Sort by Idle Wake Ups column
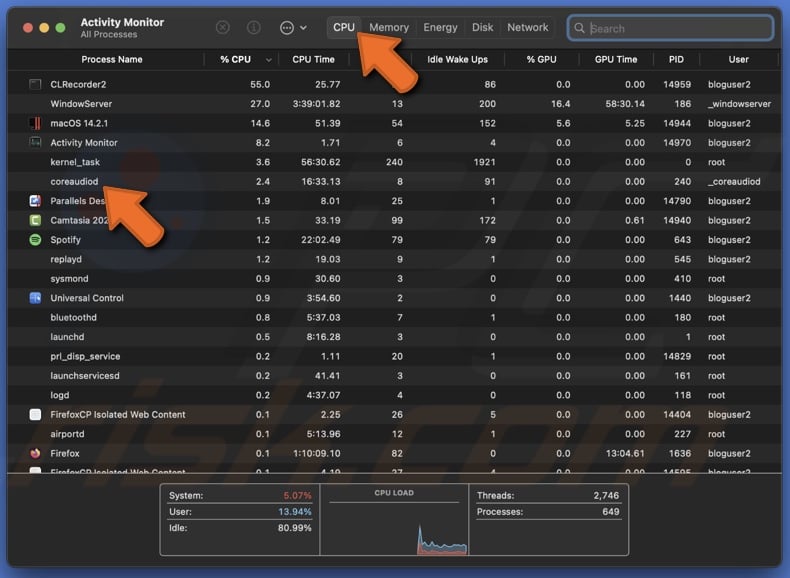 457,59
